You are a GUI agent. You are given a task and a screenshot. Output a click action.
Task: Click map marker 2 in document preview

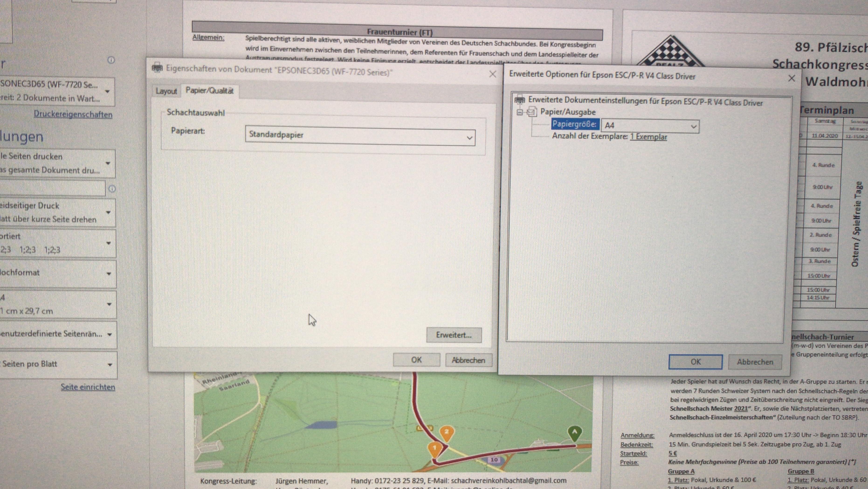[446, 433]
